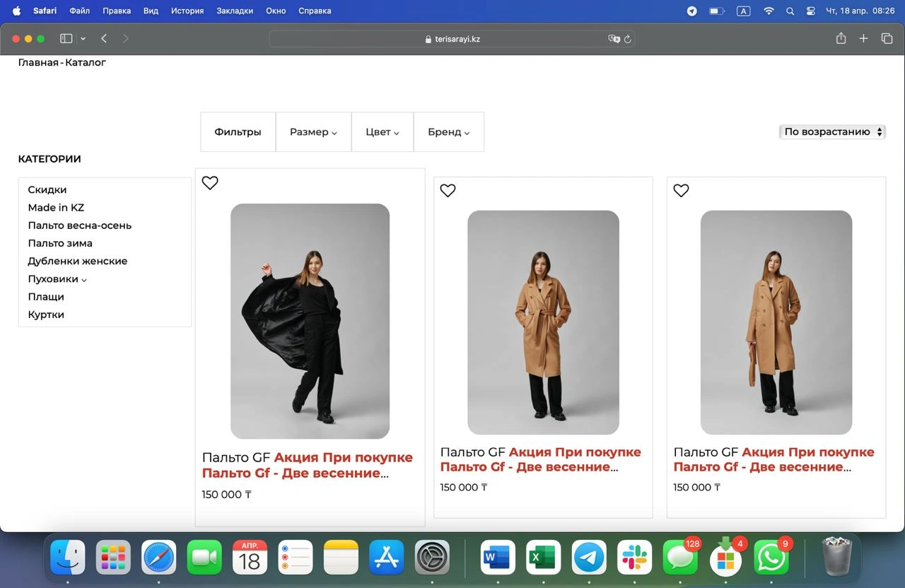Open the Safari Share button

click(841, 39)
